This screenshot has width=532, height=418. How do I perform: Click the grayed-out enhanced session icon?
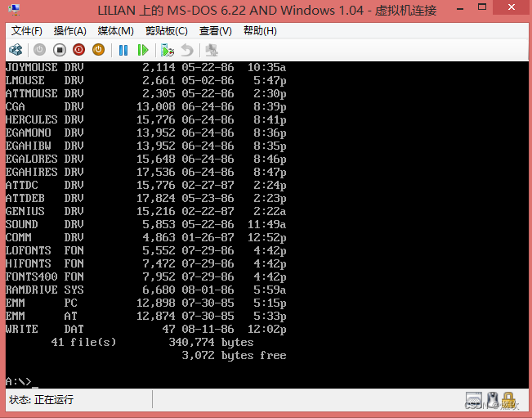[x=212, y=50]
